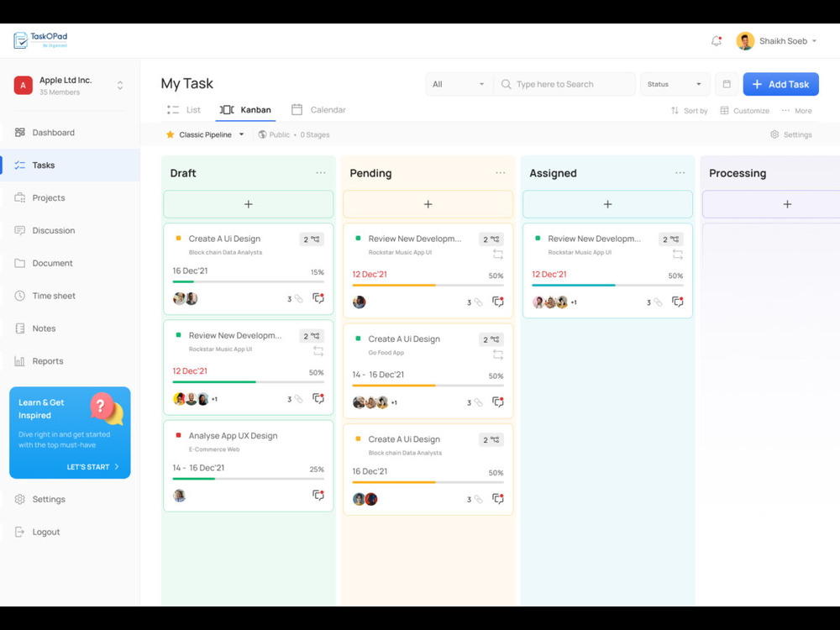Focus the Type here to Search field
The image size is (840, 630).
(x=564, y=84)
